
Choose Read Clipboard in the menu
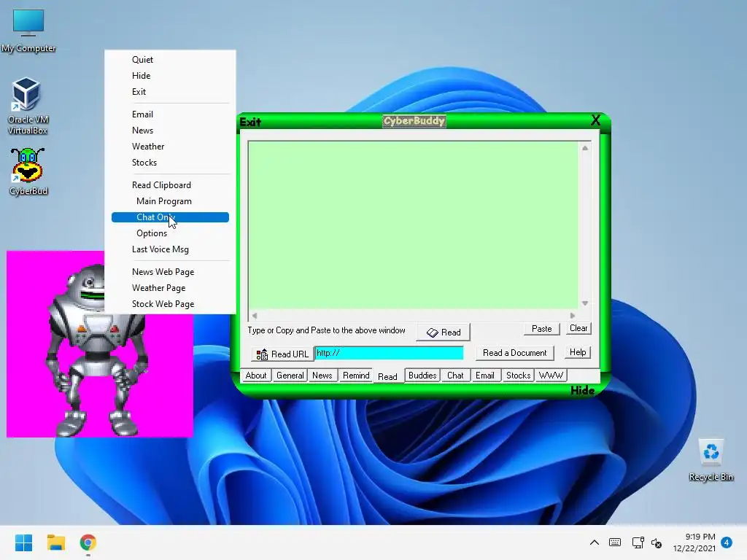pos(170,185)
